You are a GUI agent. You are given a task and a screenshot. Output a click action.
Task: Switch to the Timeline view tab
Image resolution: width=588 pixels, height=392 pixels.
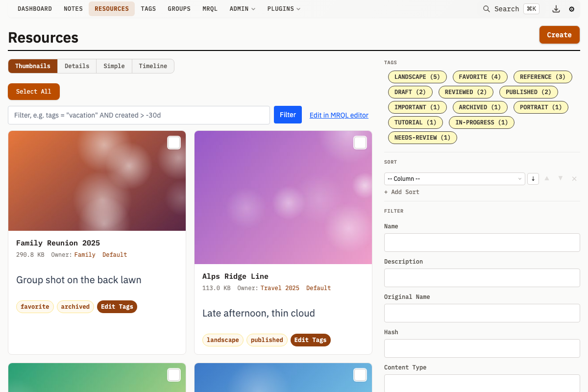click(153, 66)
